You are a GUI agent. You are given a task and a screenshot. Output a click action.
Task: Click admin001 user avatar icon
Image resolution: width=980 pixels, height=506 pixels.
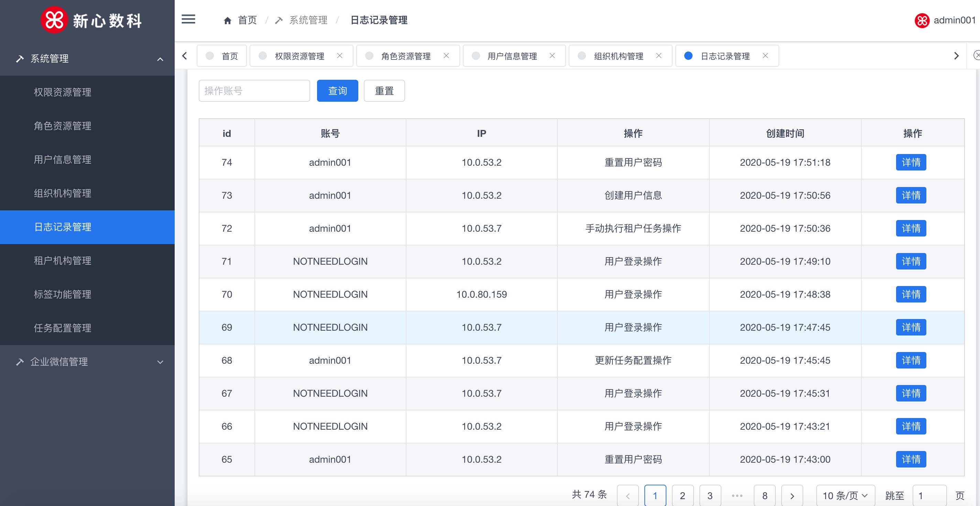(922, 21)
